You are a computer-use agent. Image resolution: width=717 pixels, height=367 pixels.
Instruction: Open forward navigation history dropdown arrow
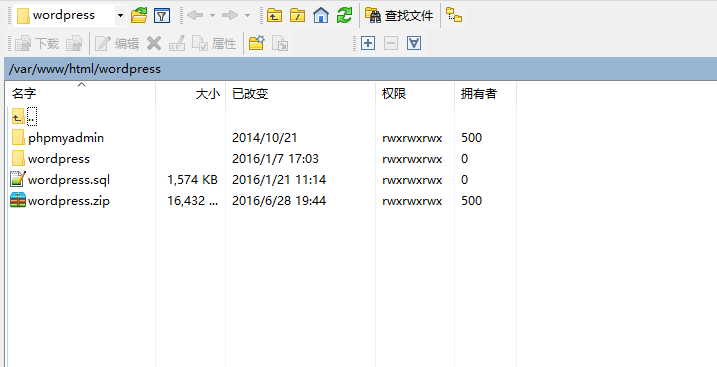coord(247,16)
